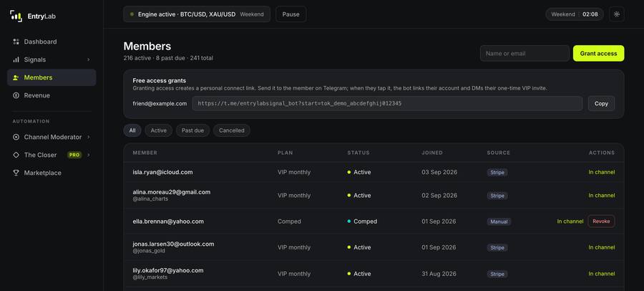
Task: Pause the signal engine
Action: point(291,14)
